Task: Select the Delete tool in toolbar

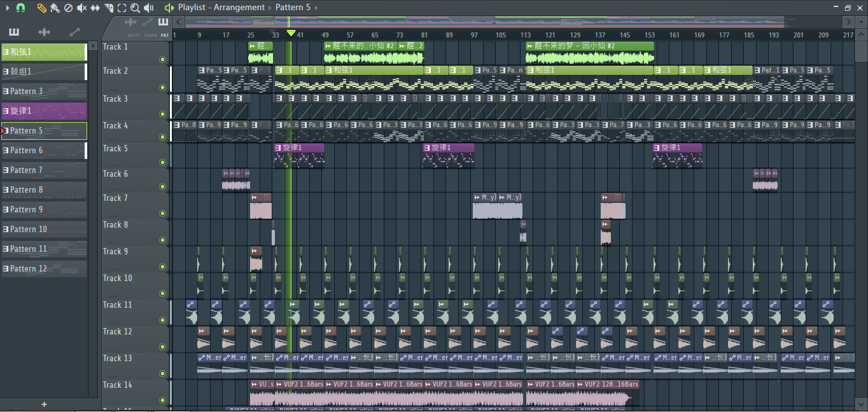Action: pyautogui.click(x=68, y=8)
